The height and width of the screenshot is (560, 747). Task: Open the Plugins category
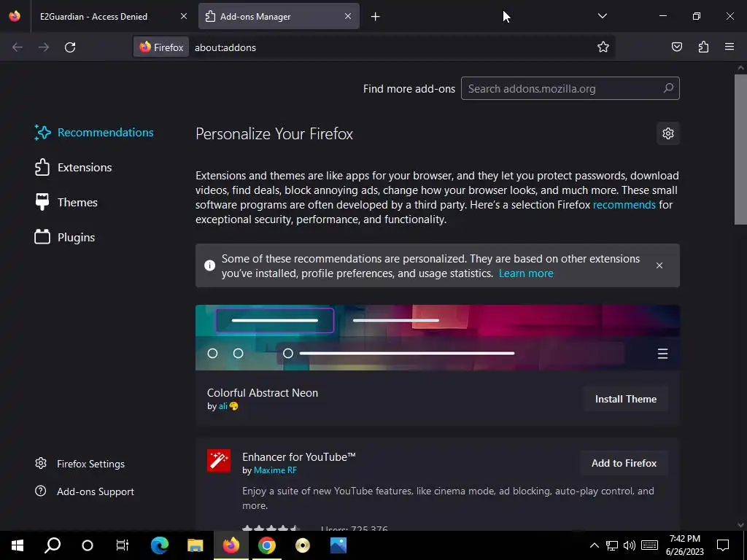click(x=65, y=237)
